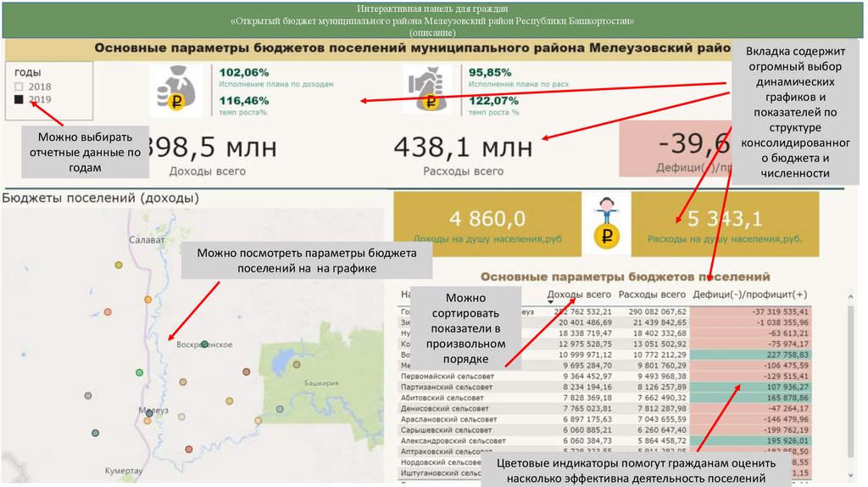Click the hand holding money bag expenses icon

click(x=427, y=89)
